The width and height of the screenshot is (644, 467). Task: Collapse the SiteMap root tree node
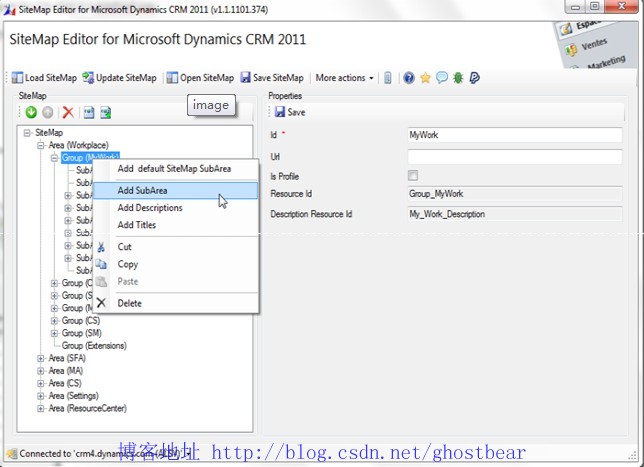27,133
